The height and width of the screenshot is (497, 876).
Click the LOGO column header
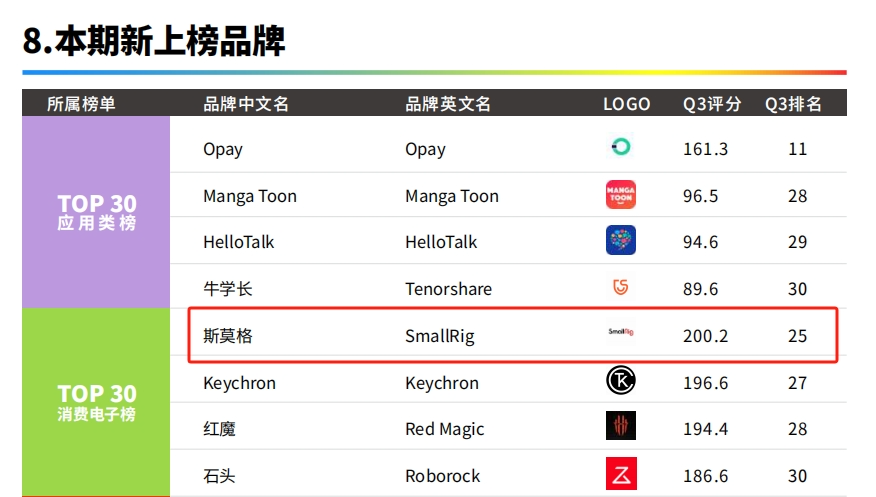(626, 104)
